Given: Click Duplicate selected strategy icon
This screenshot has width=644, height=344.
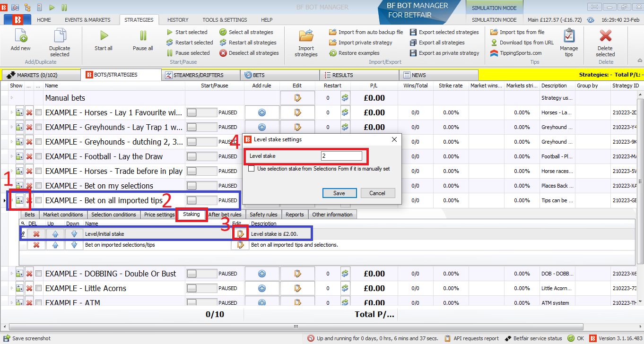Looking at the screenshot, I should point(60,36).
